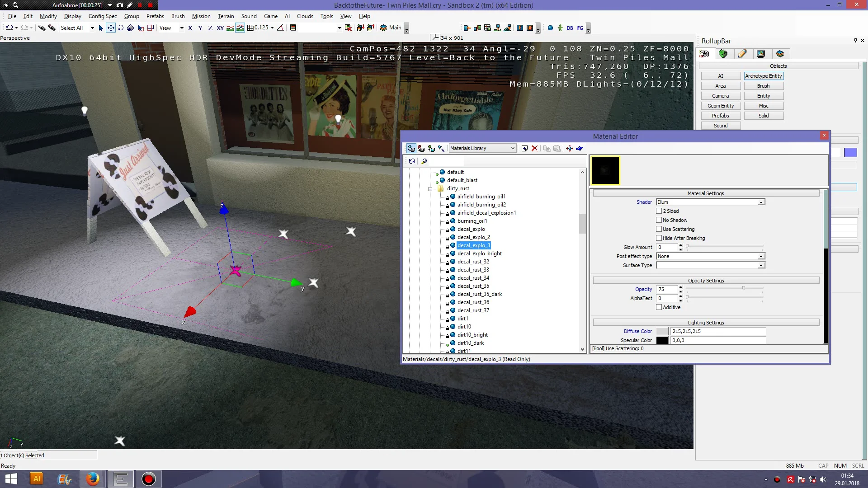Switch RollupBar to the Terrain pencil panel
Viewport: 868px width, 488px height.
pyautogui.click(x=742, y=54)
